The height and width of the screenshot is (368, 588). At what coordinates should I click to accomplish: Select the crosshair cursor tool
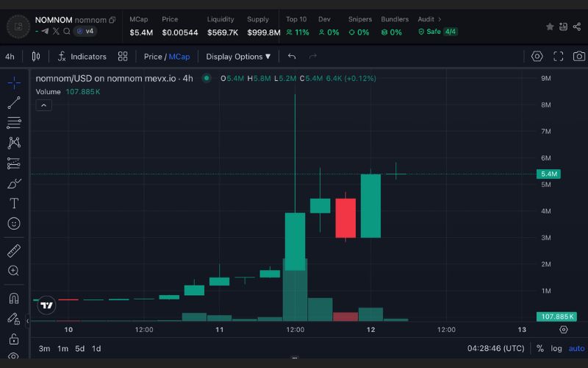point(14,82)
